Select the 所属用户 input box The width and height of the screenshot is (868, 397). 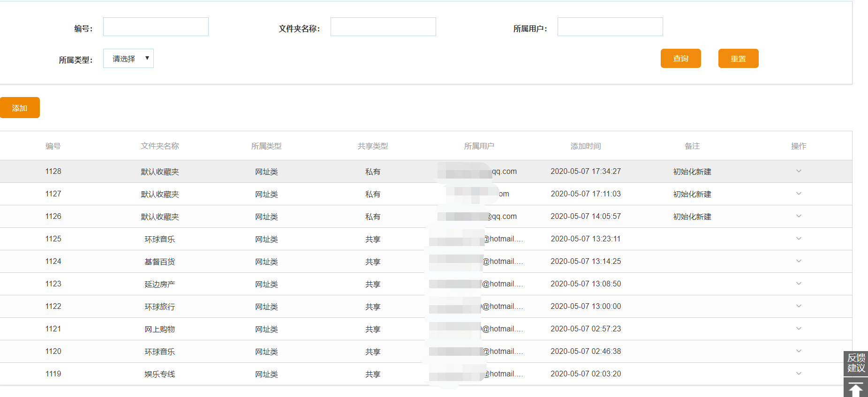[x=610, y=27]
